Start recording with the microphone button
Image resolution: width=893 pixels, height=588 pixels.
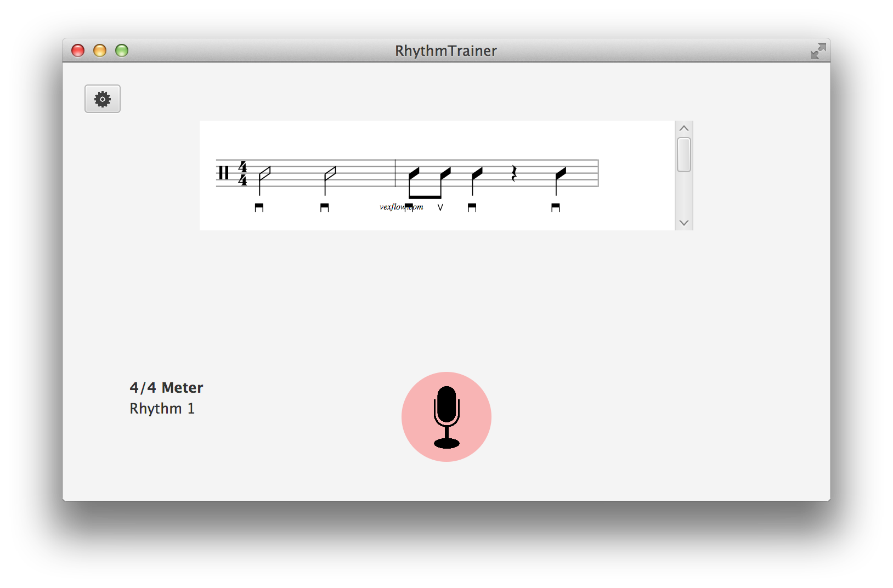[x=446, y=417]
